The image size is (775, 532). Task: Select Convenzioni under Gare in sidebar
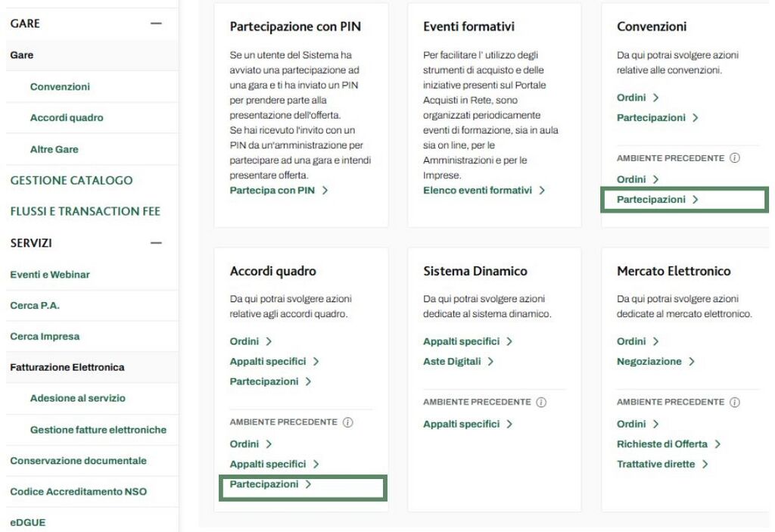[60, 87]
